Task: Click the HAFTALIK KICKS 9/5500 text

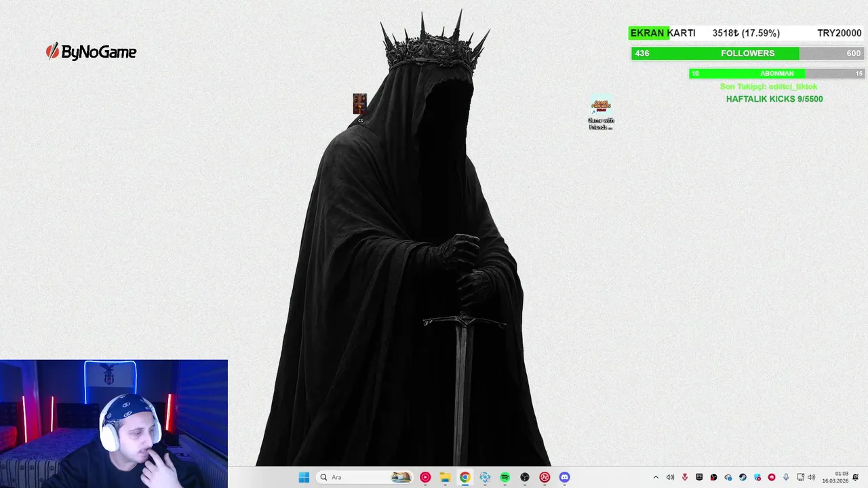Action: point(774,99)
